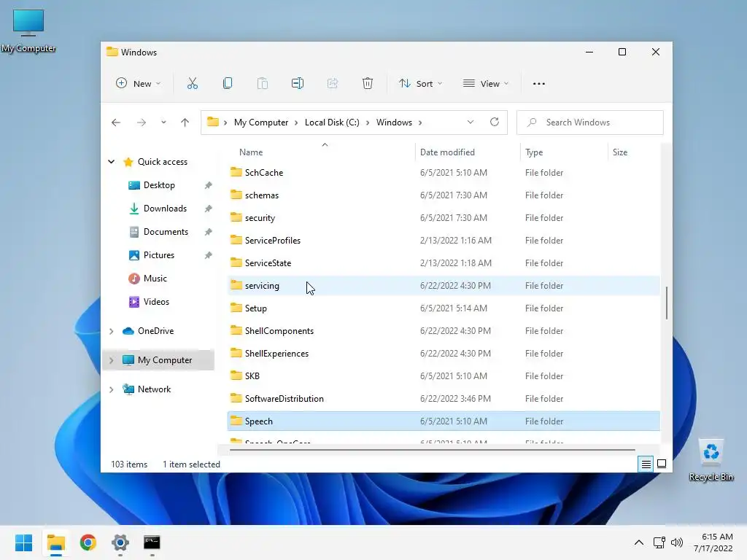Image resolution: width=747 pixels, height=560 pixels.
Task: Expand the Network tree node
Action: tap(112, 389)
